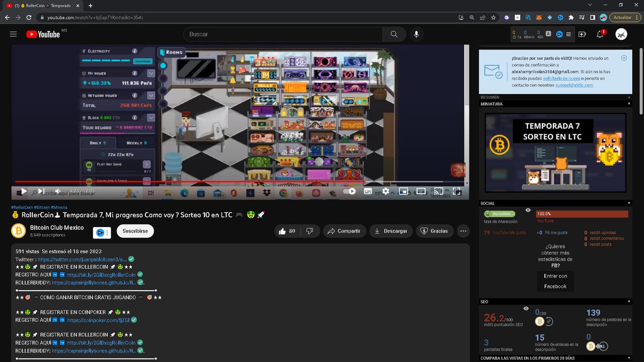Click the 100.0% YouTube engagement bar
This screenshot has width=644, height=362.
coord(582,214)
